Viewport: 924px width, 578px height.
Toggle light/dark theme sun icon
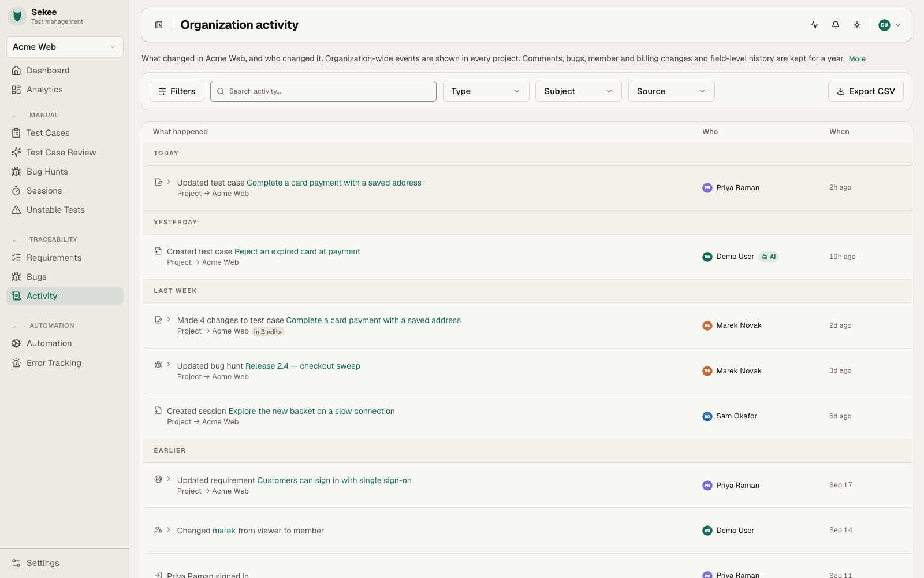click(x=857, y=25)
